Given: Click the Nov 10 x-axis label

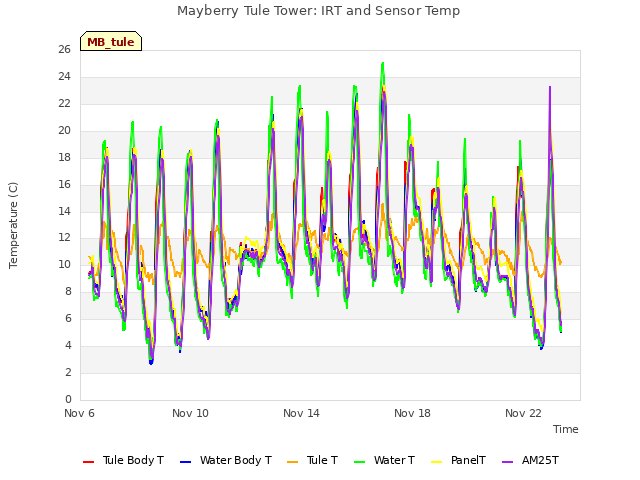Looking at the screenshot, I should [x=190, y=413].
